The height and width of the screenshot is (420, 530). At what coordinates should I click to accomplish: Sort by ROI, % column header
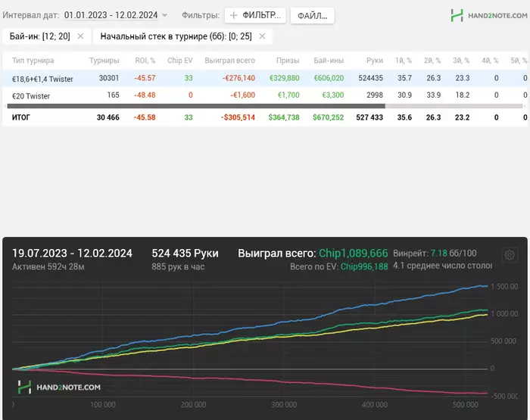coord(145,61)
